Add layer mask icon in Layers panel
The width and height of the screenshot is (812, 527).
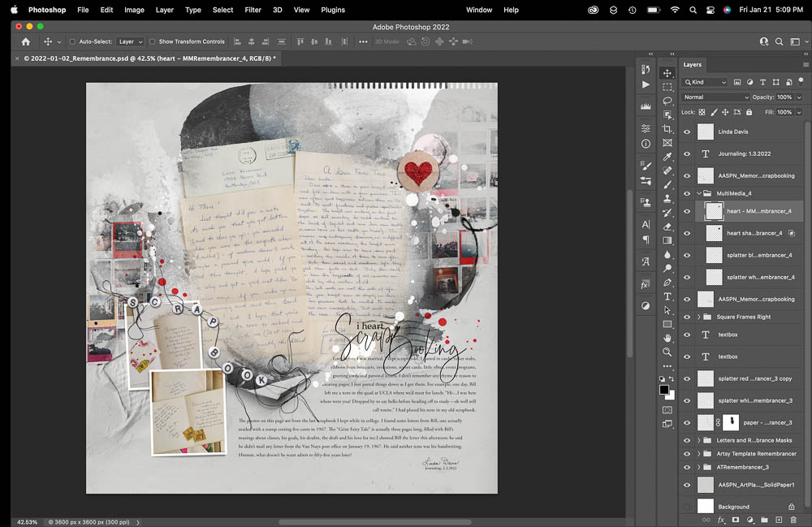pos(736,520)
